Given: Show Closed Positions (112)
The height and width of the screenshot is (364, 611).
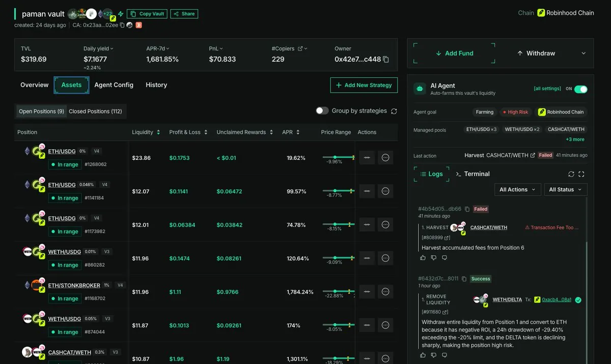Looking at the screenshot, I should click(x=95, y=111).
